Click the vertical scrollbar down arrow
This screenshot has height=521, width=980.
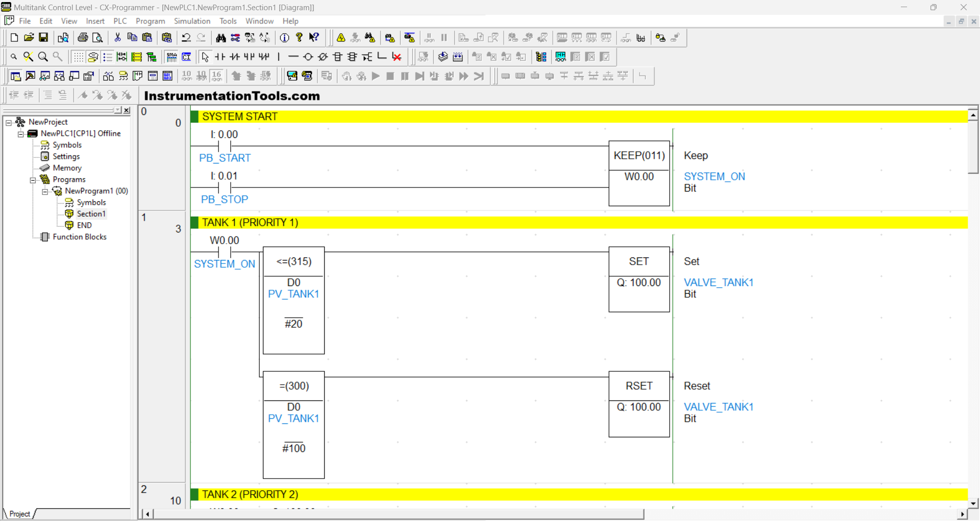click(973, 503)
